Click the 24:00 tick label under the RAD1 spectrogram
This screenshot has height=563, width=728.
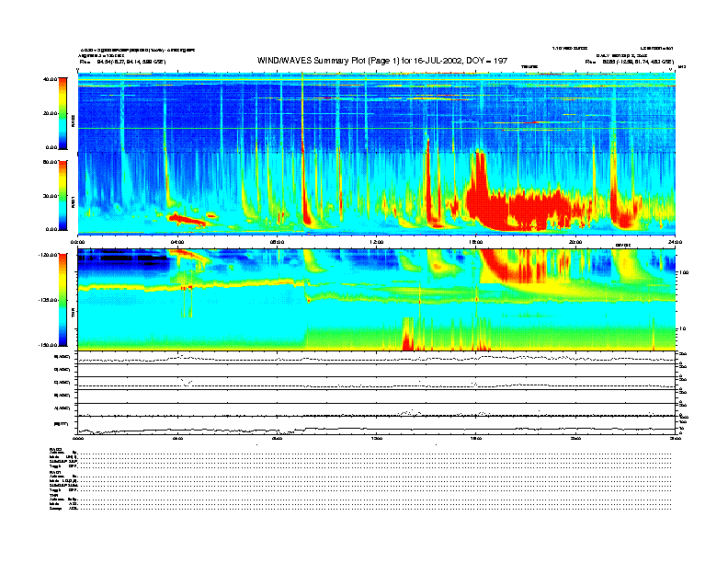(675, 242)
